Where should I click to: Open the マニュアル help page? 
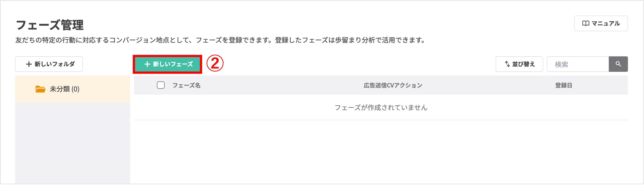pos(601,23)
